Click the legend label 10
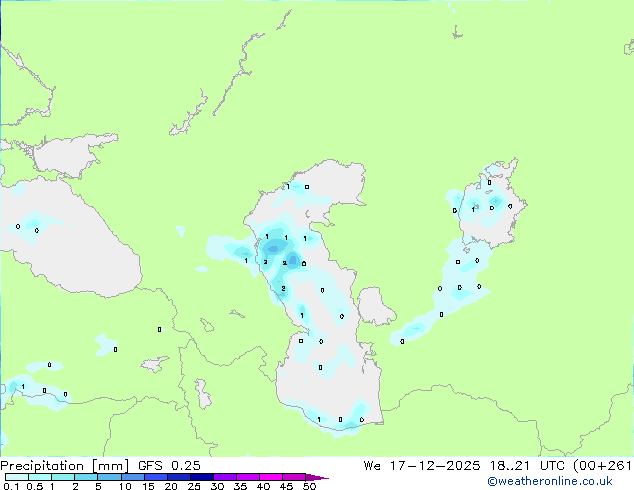The height and width of the screenshot is (490, 634). coord(125,486)
